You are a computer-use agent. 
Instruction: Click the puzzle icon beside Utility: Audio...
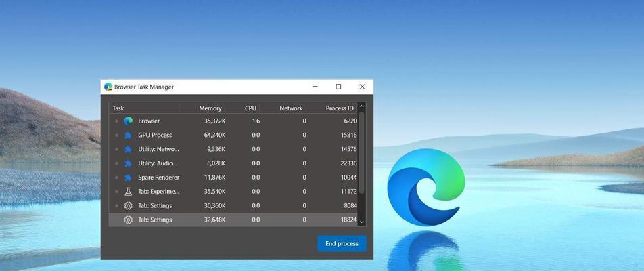point(128,163)
